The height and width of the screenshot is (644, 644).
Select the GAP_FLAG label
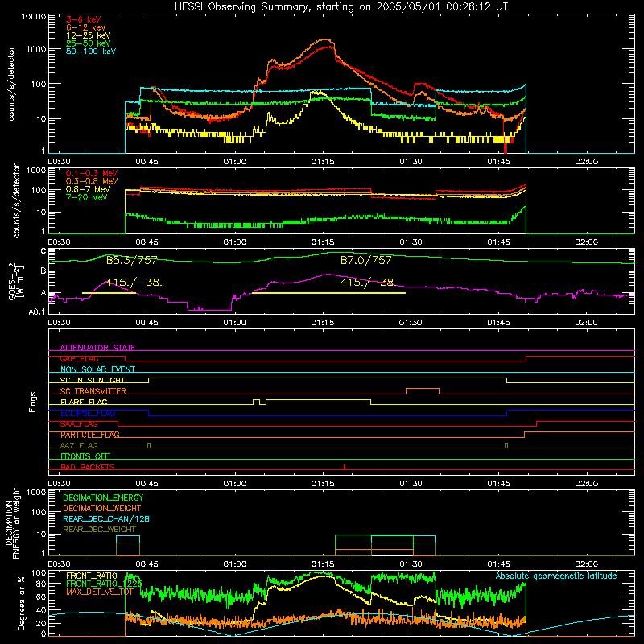coord(79,358)
